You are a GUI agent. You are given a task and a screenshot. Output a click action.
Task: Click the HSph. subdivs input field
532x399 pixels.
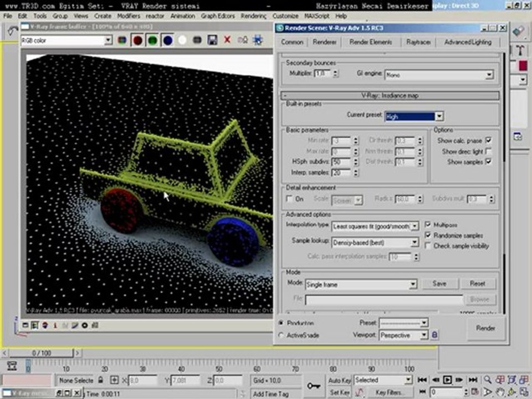(x=341, y=162)
